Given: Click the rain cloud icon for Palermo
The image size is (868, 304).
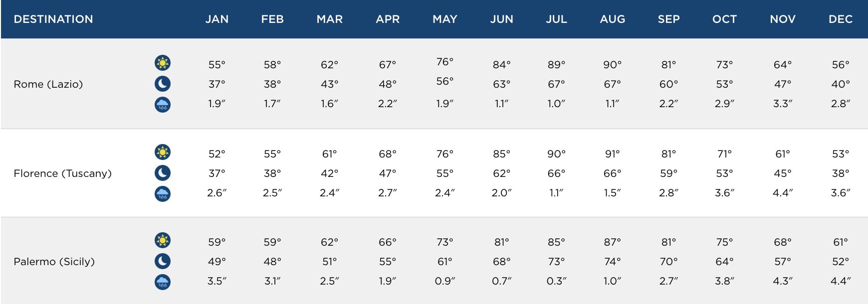Looking at the screenshot, I should pyautogui.click(x=163, y=282).
